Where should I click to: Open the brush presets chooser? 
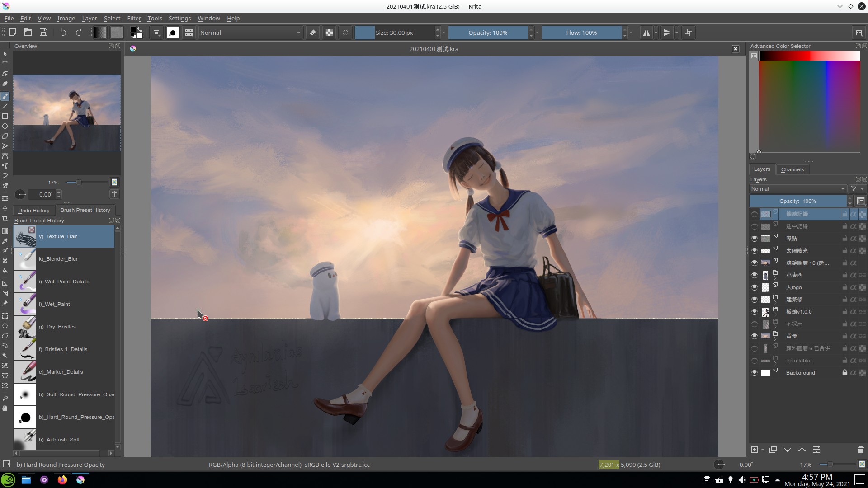coord(189,33)
